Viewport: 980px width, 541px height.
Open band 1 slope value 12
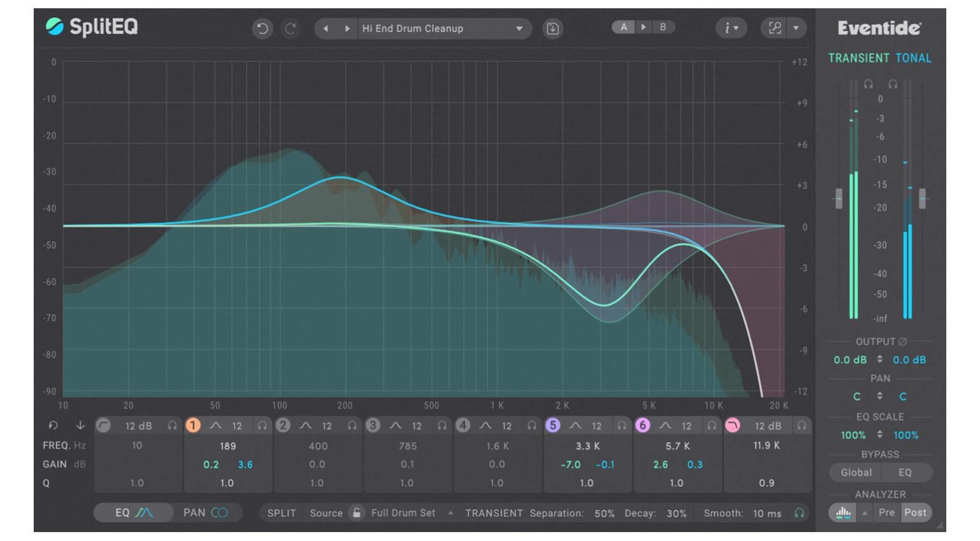click(237, 426)
